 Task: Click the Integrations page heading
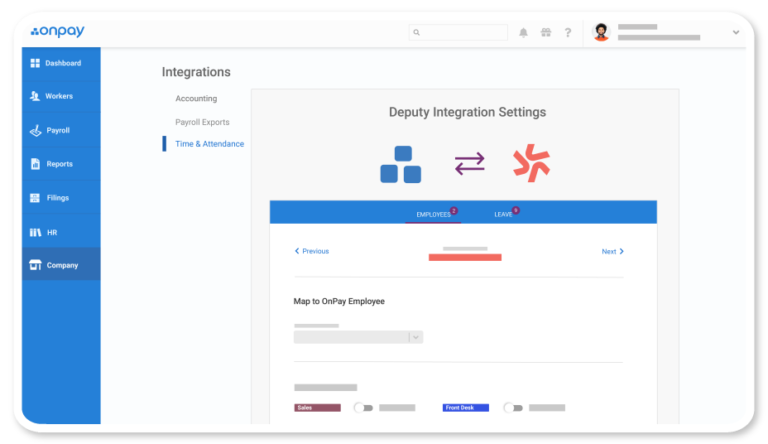pyautogui.click(x=196, y=72)
